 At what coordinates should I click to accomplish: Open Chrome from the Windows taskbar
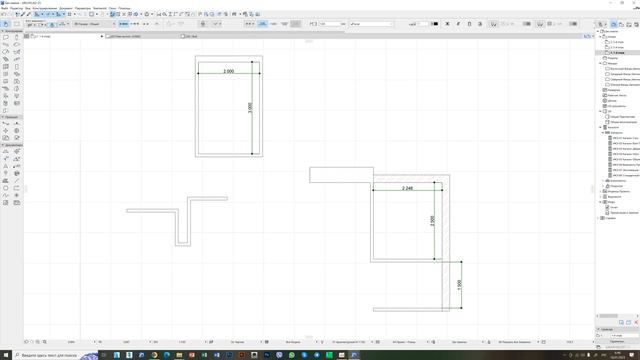pos(154,355)
